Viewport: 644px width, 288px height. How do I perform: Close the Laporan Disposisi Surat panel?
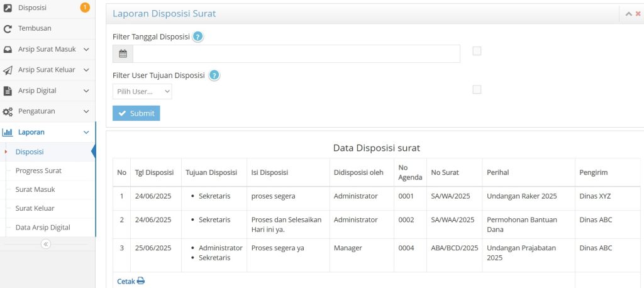pos(638,14)
